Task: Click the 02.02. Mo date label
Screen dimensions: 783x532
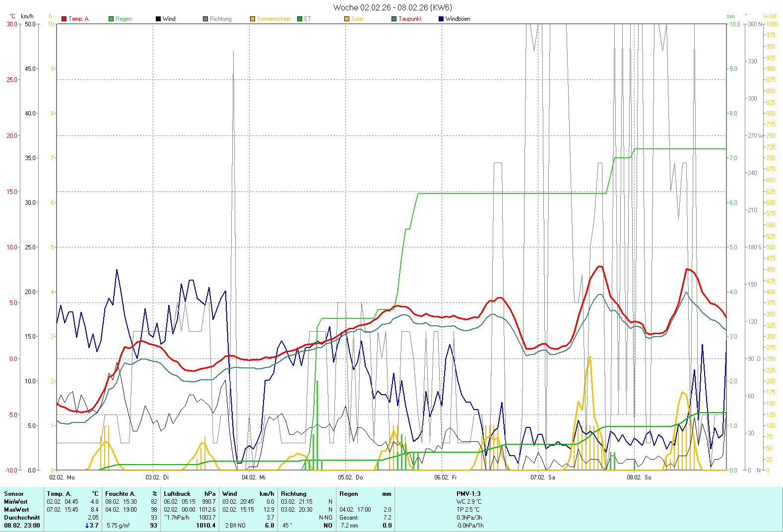Action: point(62,477)
